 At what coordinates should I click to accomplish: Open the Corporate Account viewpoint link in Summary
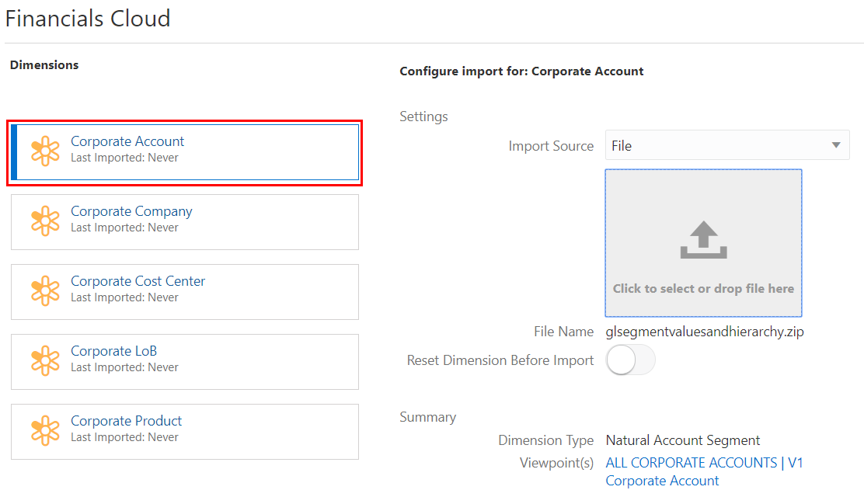662,481
